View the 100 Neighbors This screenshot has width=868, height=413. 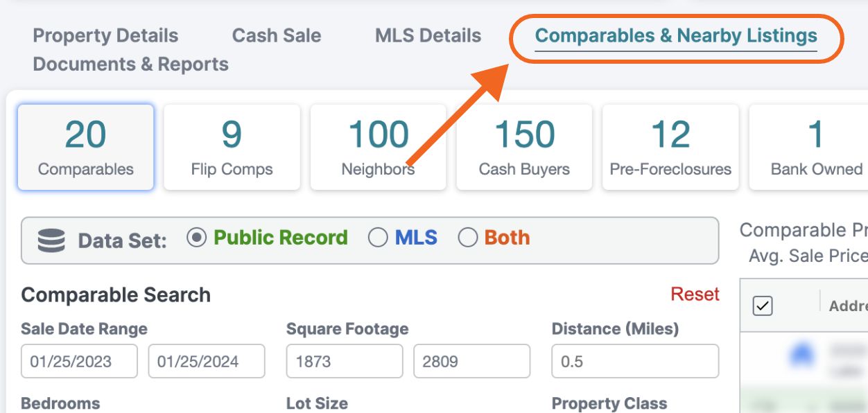(378, 146)
